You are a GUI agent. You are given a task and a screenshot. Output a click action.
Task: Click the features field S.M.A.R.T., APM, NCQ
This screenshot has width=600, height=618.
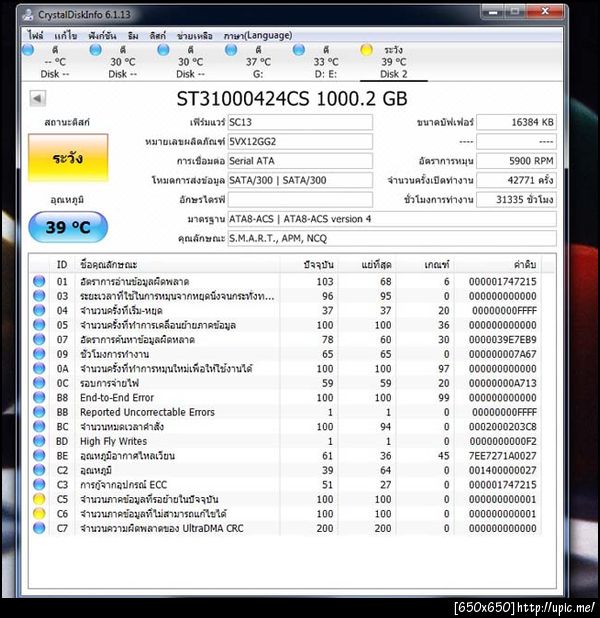pos(392,238)
